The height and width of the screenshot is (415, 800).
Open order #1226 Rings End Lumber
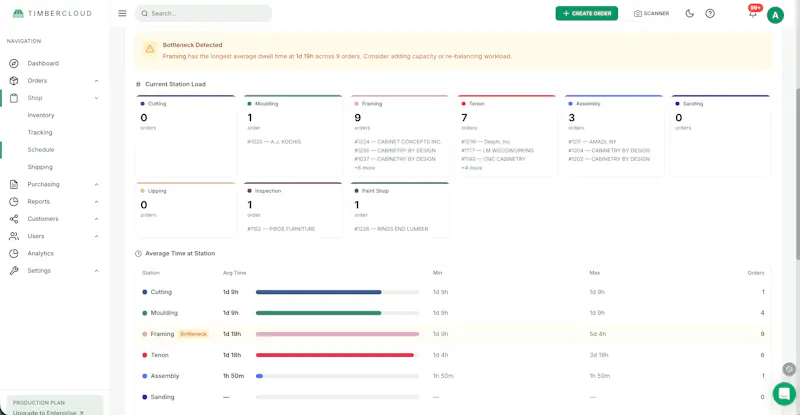click(391, 229)
